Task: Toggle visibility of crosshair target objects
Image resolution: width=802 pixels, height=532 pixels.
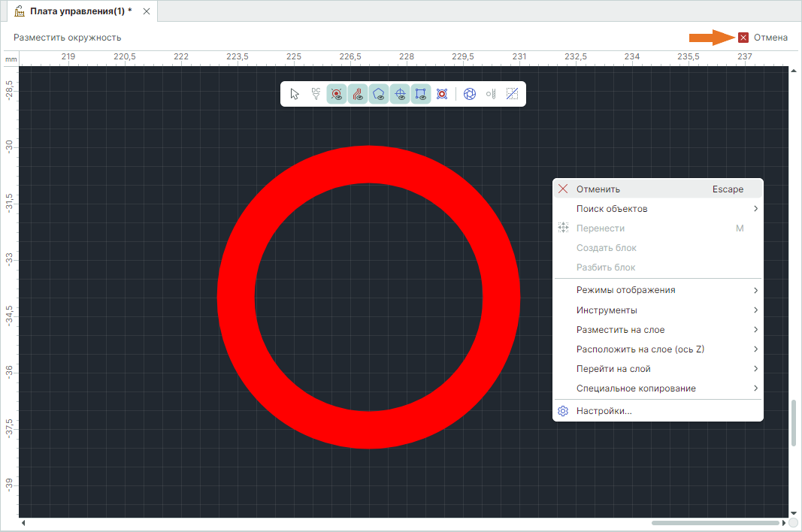Action: [x=401, y=94]
